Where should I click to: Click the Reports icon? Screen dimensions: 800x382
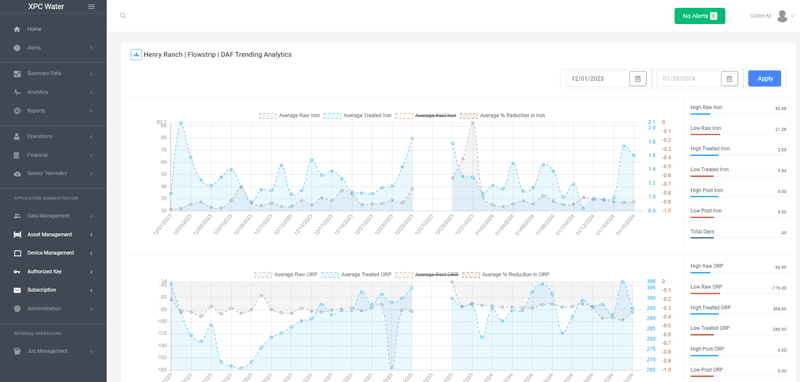coord(17,111)
